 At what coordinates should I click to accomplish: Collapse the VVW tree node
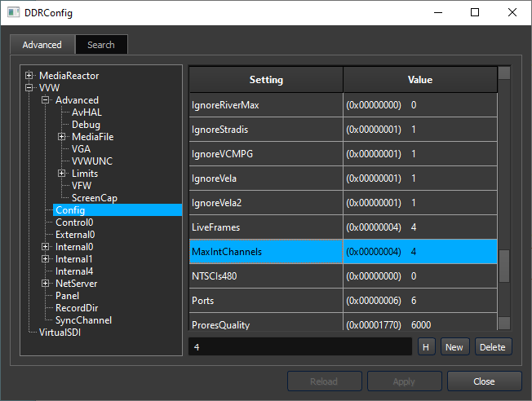pyautogui.click(x=29, y=87)
